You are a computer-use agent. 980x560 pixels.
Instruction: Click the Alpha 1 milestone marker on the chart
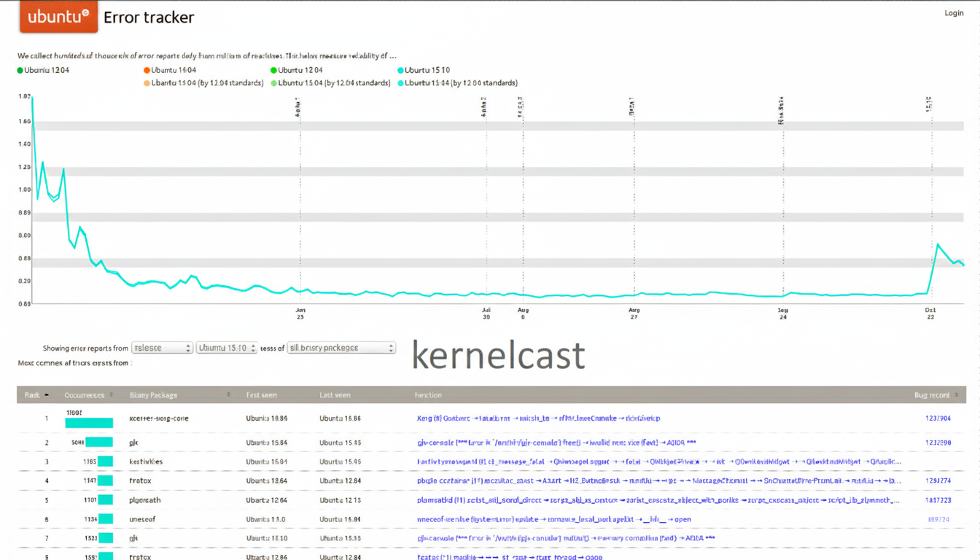(297, 108)
